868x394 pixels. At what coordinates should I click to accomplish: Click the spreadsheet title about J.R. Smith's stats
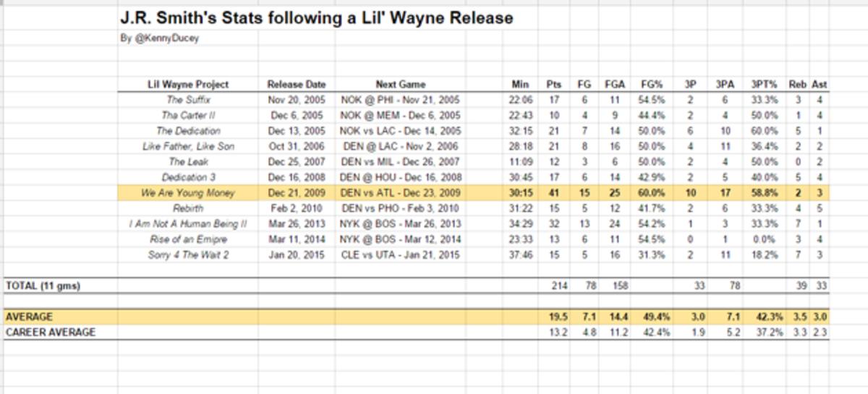tap(316, 18)
